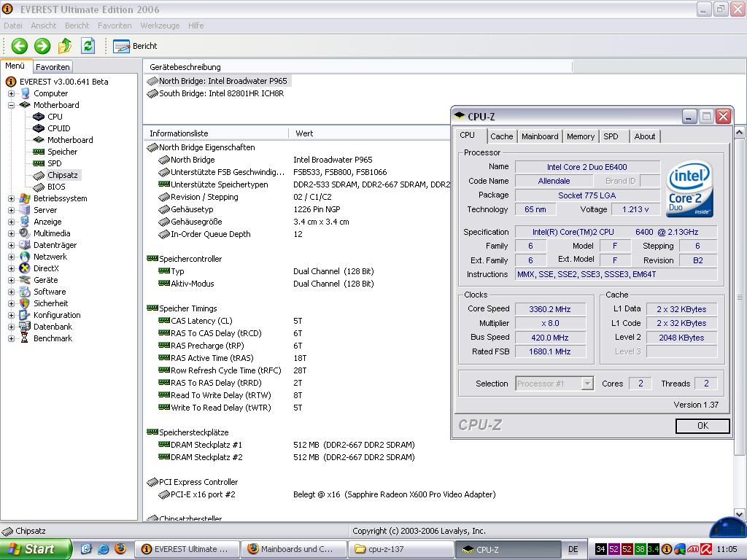
Task: Open Mainboards und C... Firefox taskbar button
Action: pyautogui.click(x=293, y=549)
